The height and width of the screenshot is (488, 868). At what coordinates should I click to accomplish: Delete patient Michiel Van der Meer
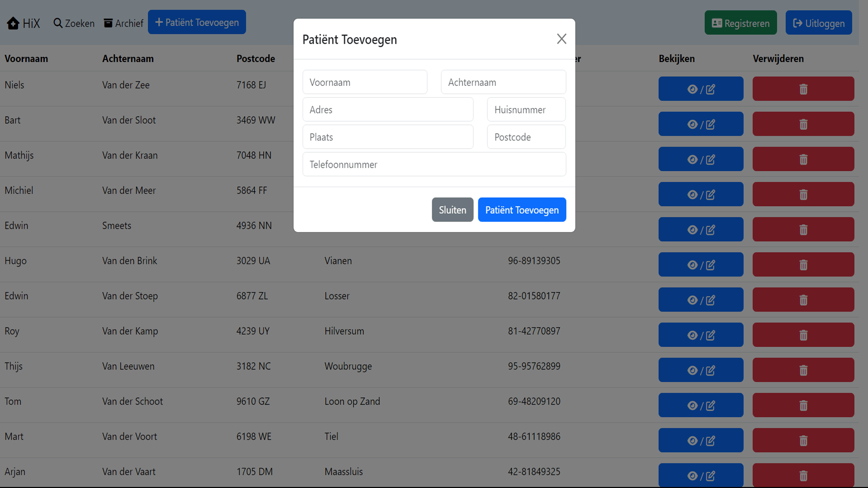tap(803, 195)
